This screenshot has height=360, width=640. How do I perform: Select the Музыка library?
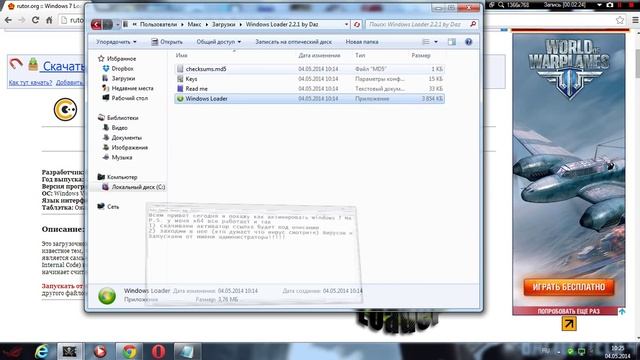117,157
